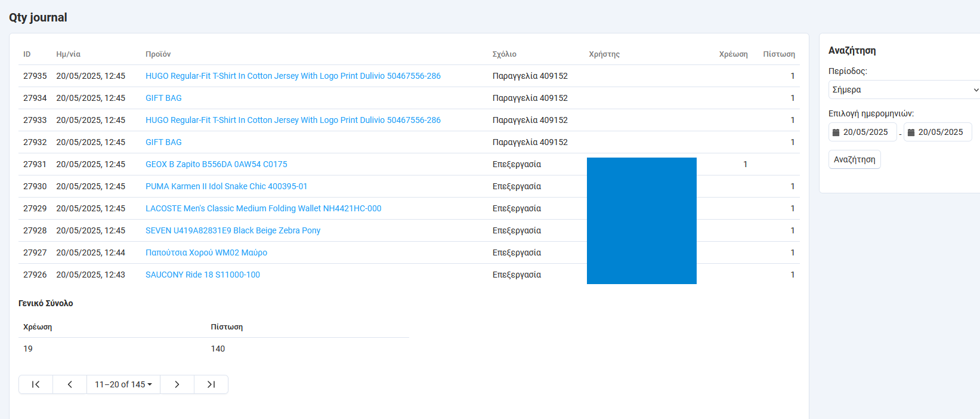Click the Αναζήτηση panel heading
980x419 pixels.
click(x=852, y=51)
